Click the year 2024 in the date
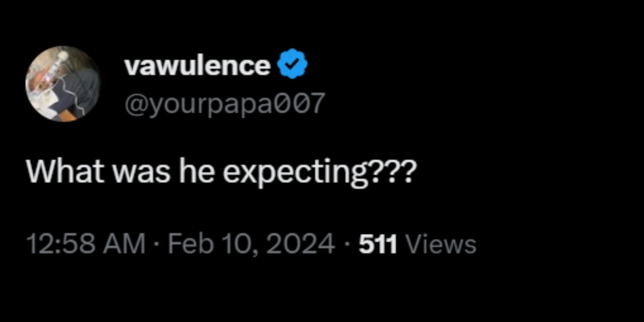 (x=300, y=244)
